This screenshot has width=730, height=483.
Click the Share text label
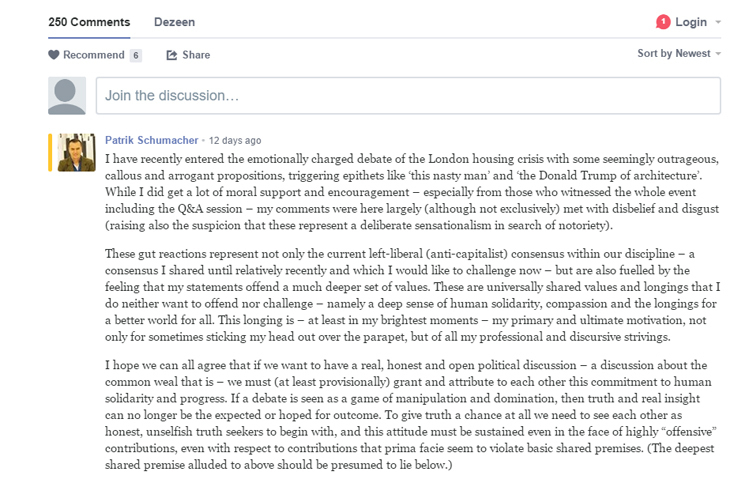196,55
